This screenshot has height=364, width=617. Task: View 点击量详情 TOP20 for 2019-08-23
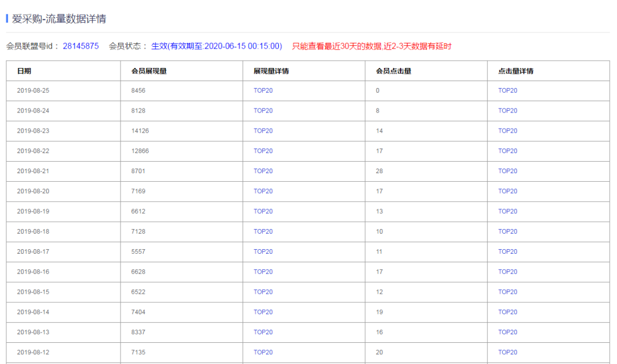pyautogui.click(x=507, y=131)
